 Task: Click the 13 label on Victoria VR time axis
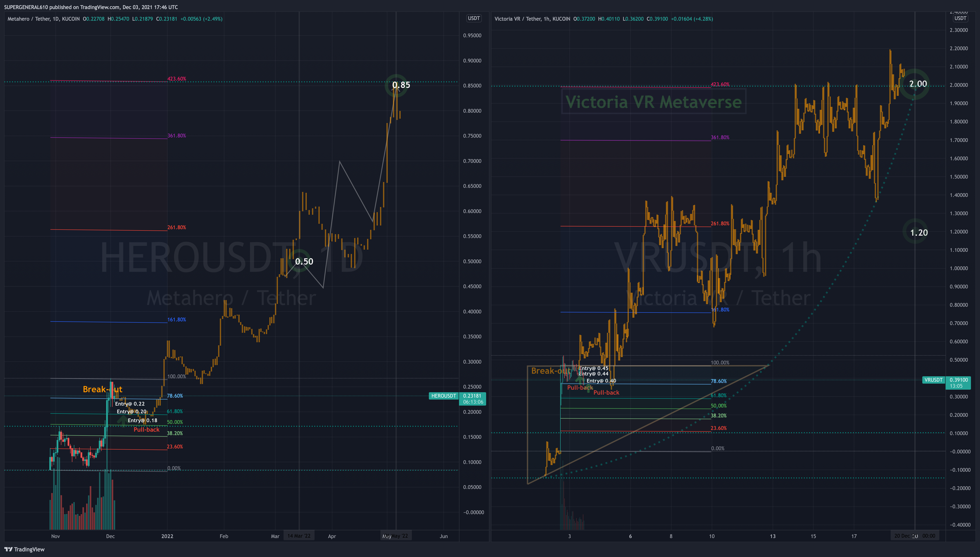(772, 536)
